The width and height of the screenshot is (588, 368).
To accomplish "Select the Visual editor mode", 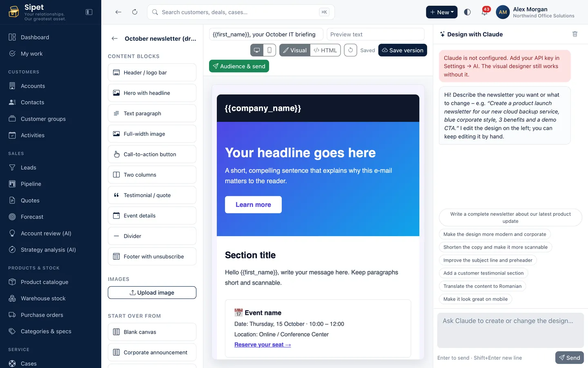I will pos(295,50).
